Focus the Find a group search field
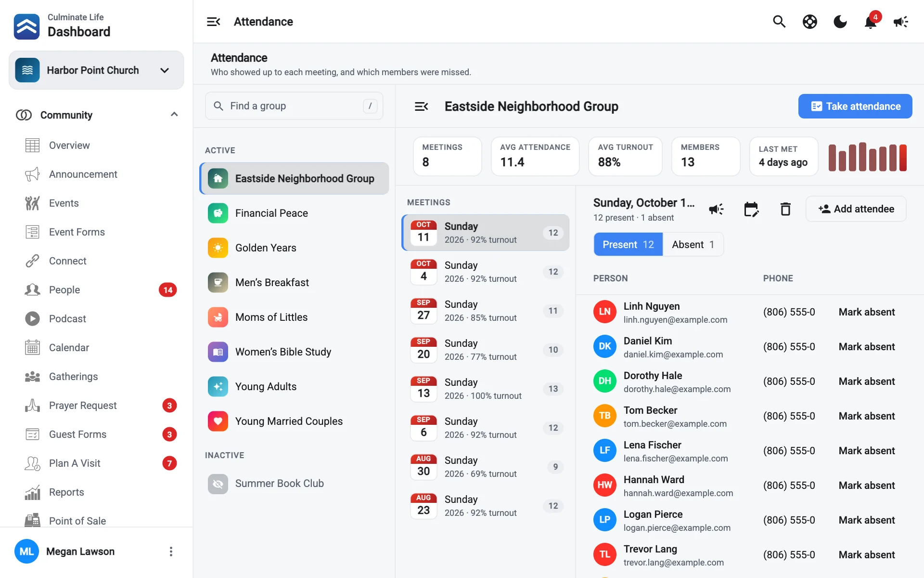924x578 pixels. [294, 106]
